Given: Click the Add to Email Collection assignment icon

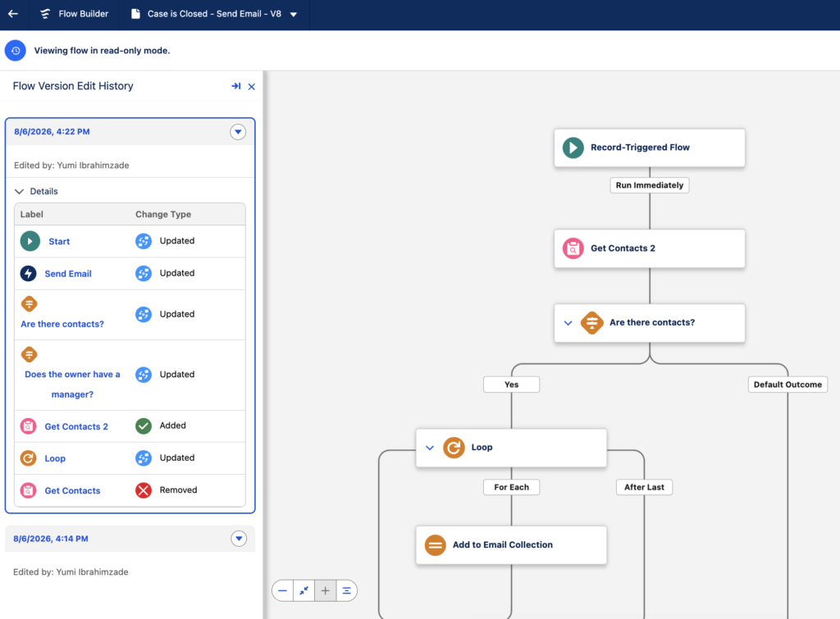Looking at the screenshot, I should point(435,545).
